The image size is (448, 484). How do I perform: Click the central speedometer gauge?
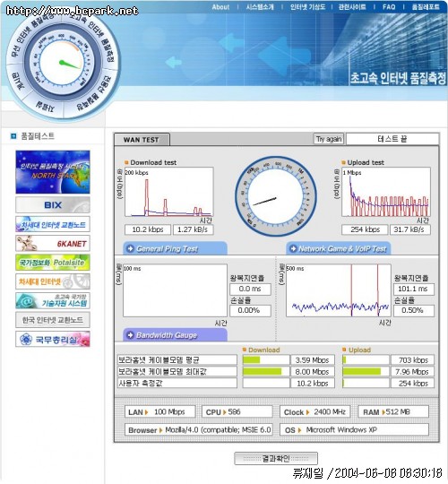click(276, 196)
